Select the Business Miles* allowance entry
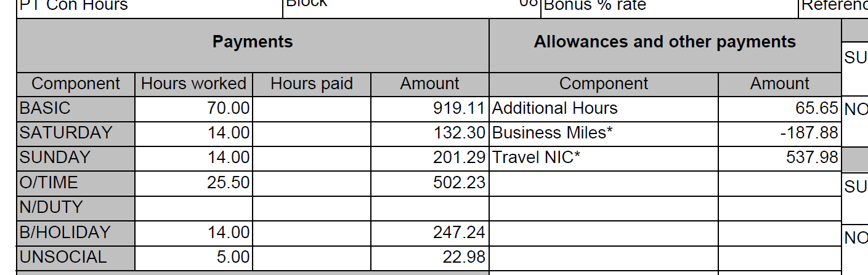 pyautogui.click(x=552, y=134)
